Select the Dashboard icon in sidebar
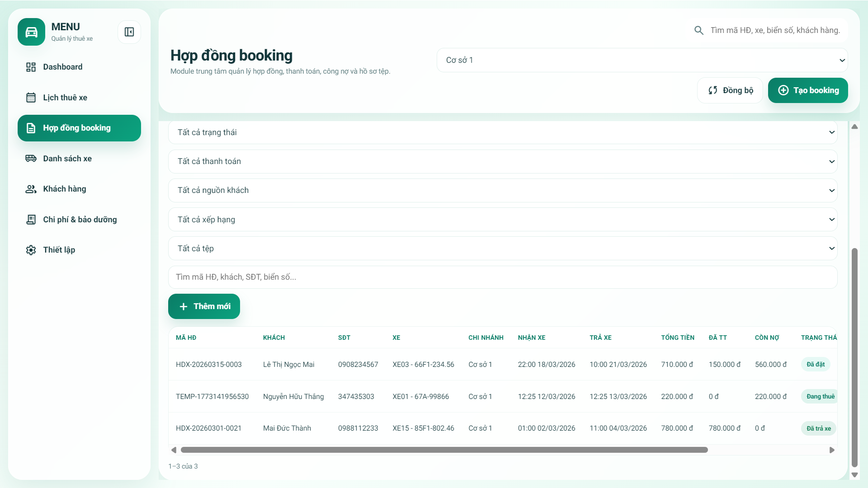Viewport: 868px width, 488px height. [x=30, y=66]
